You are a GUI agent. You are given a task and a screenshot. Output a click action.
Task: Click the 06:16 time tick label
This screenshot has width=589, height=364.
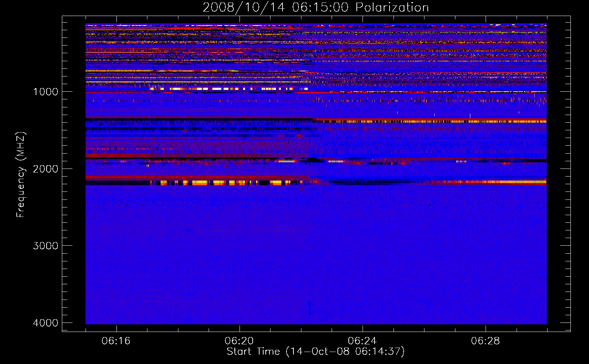(116, 341)
